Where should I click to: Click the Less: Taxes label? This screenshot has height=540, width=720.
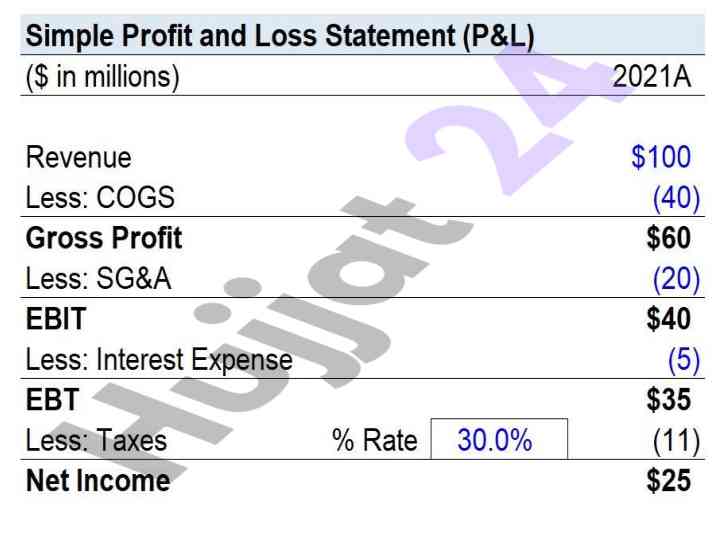[96, 440]
